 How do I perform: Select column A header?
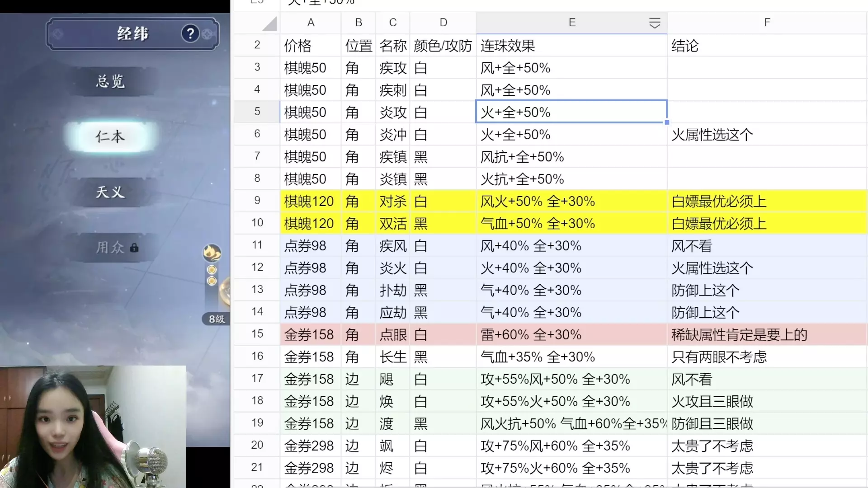click(x=311, y=23)
